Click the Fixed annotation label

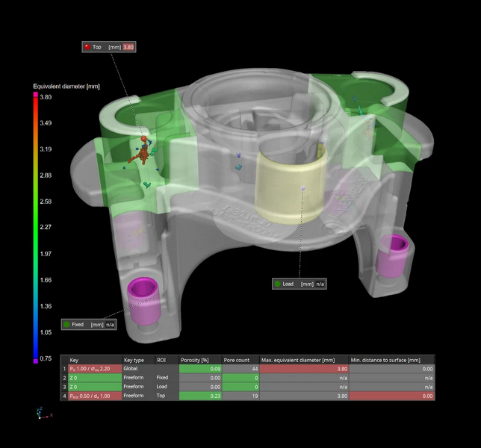(88, 325)
